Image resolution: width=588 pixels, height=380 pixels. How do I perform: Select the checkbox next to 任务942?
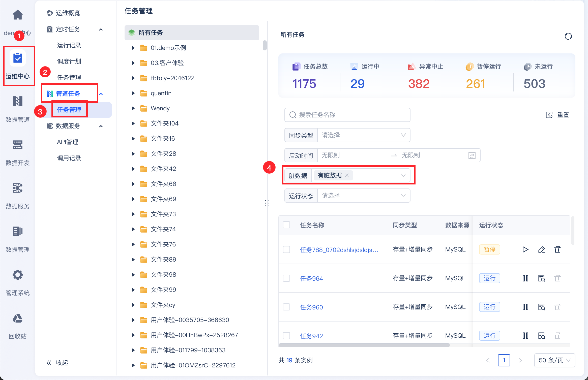(x=286, y=336)
